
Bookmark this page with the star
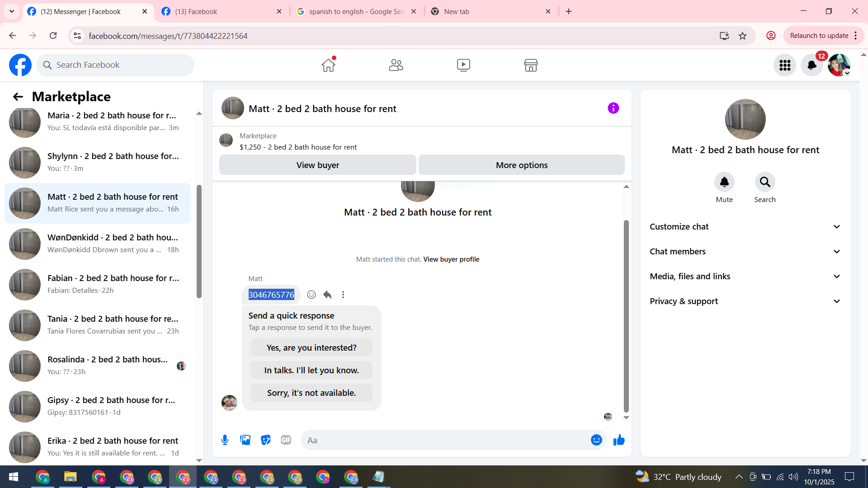tap(742, 36)
